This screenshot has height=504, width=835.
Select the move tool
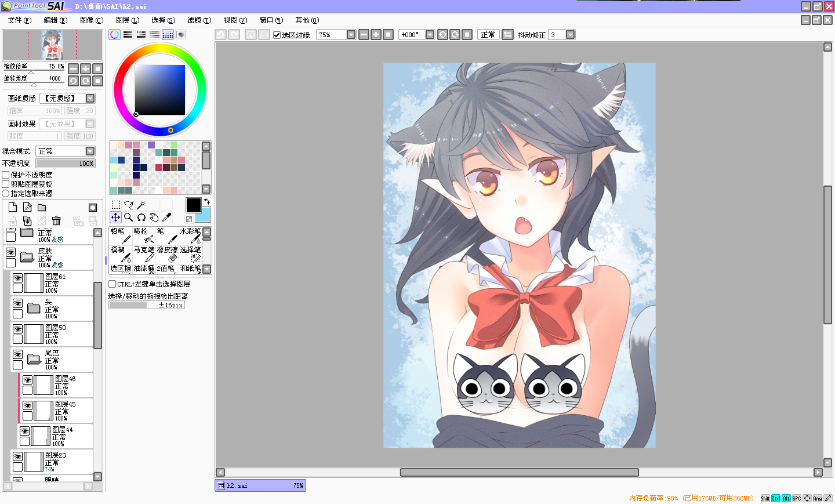116,217
